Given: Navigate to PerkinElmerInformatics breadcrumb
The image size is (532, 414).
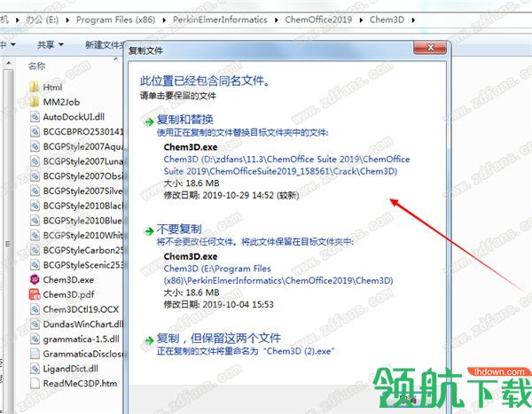Looking at the screenshot, I should [220, 20].
